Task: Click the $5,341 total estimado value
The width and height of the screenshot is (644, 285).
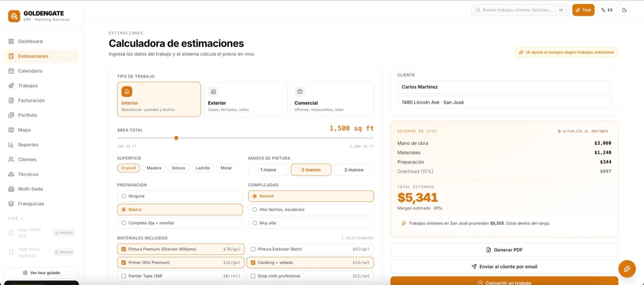Action: click(417, 198)
